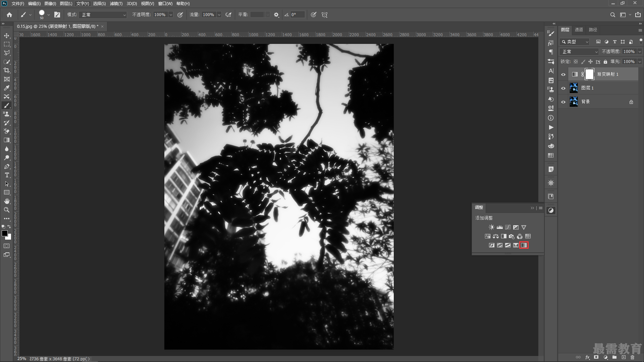Add a Levels adjustment
The image size is (644, 362).
(500, 227)
